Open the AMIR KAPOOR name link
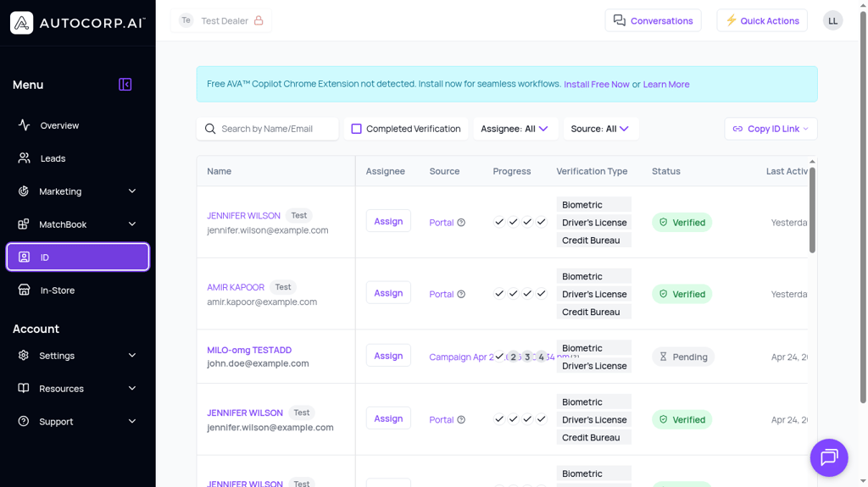Viewport: 868px width, 487px height. coord(236,287)
